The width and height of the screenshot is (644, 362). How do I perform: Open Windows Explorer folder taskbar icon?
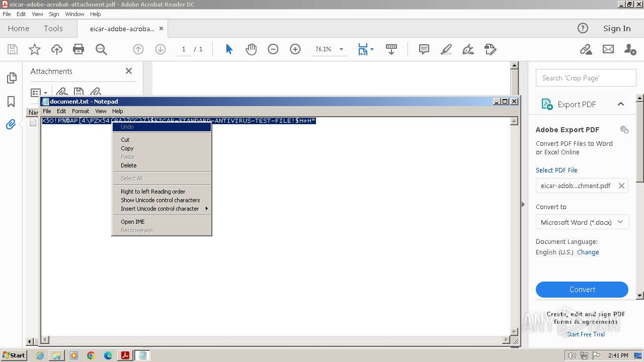[x=57, y=355]
